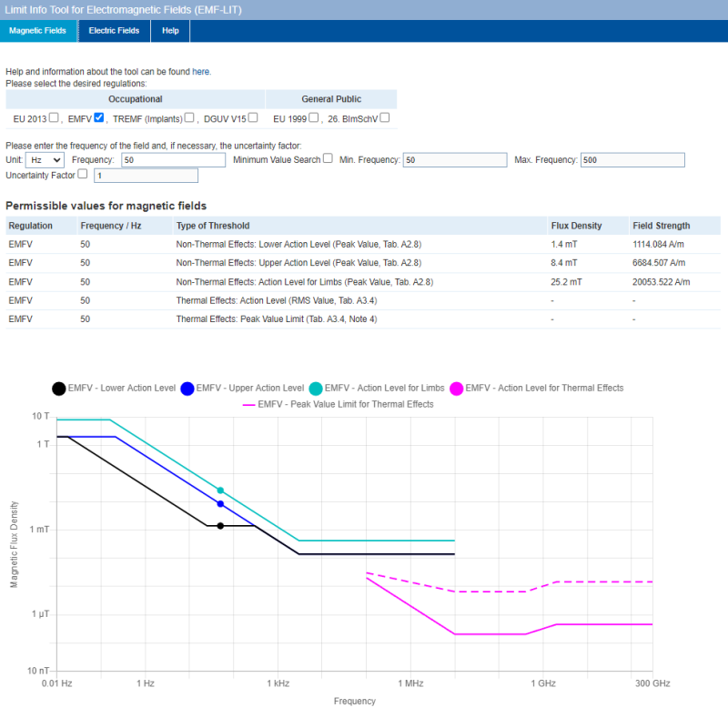
Task: Toggle black Lower Action Level legend marker
Action: click(x=59, y=389)
